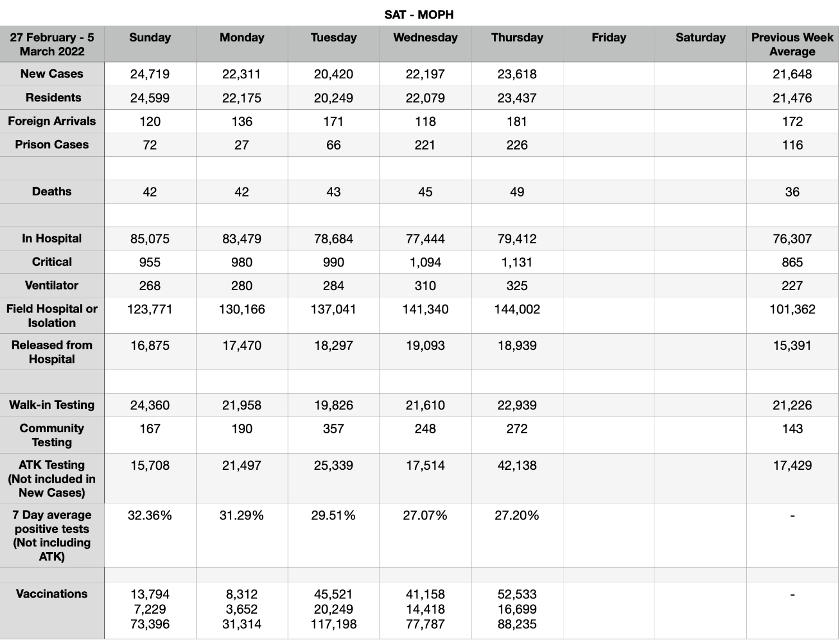Viewport: 840px width, 640px height.
Task: Select the Sunday column header
Action: [x=150, y=44]
